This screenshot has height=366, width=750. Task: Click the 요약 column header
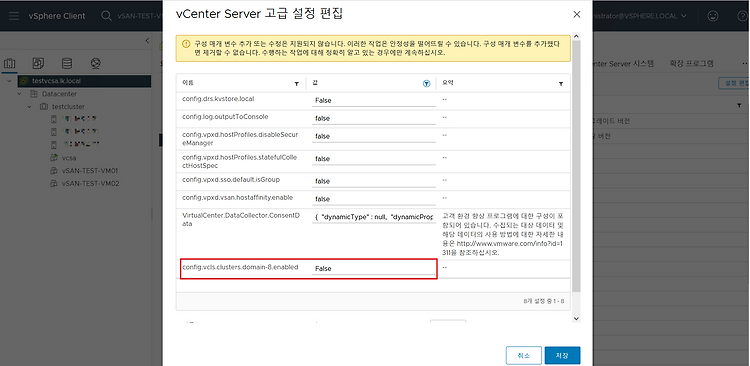(x=448, y=83)
